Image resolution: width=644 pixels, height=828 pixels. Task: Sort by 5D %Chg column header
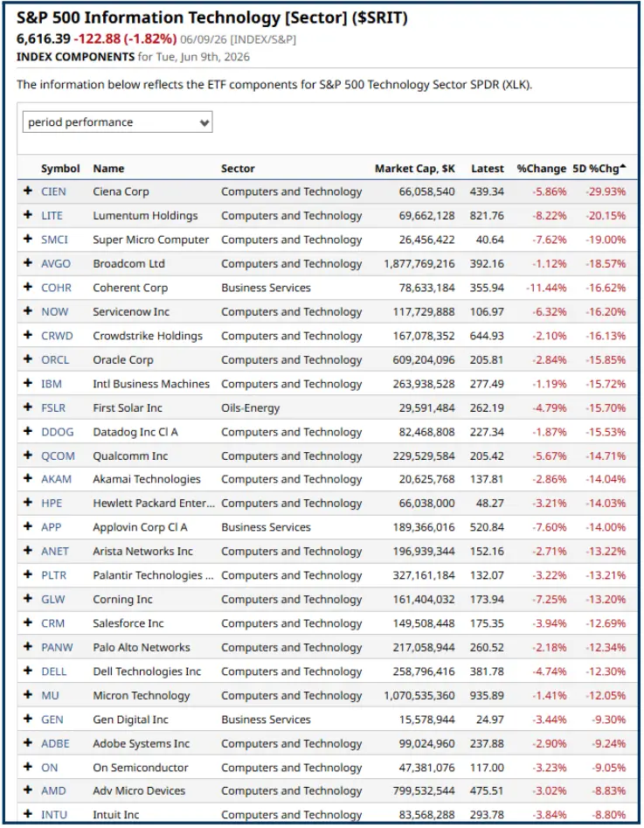[599, 169]
